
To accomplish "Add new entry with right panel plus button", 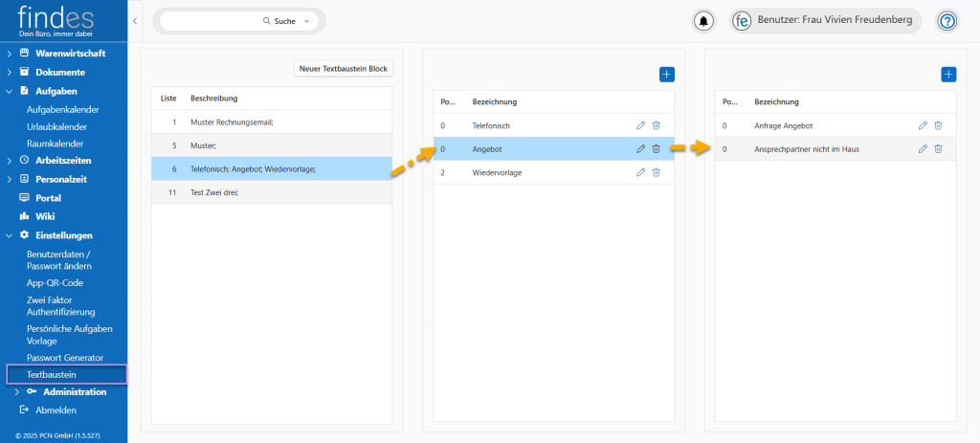I will [x=948, y=74].
